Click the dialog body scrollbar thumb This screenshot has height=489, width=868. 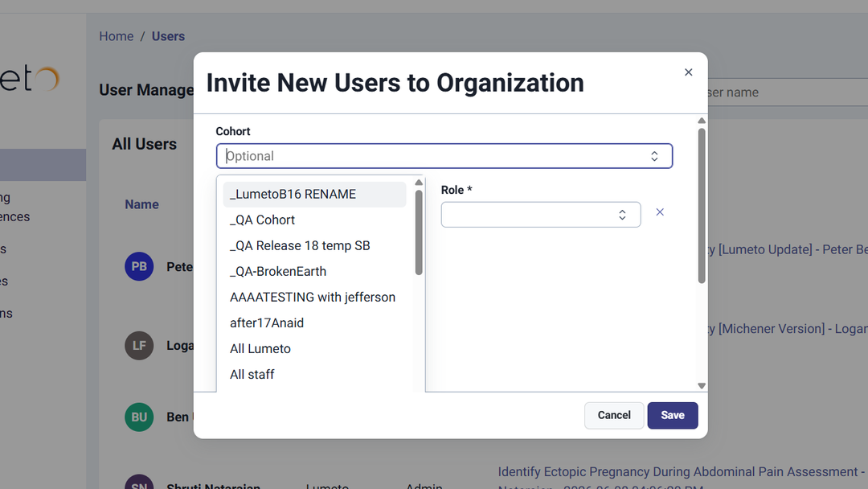702,206
